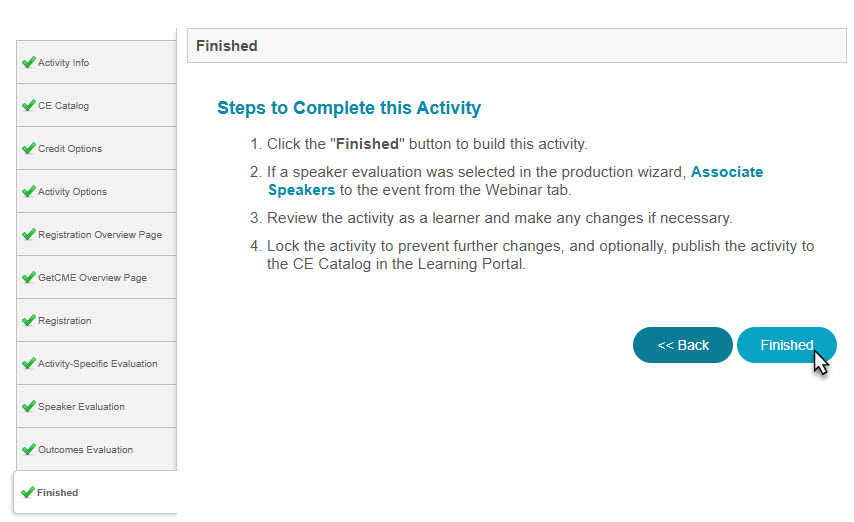The width and height of the screenshot is (854, 522).
Task: Click the checkmark icon beside Outcomes Evaluation
Action: click(29, 450)
